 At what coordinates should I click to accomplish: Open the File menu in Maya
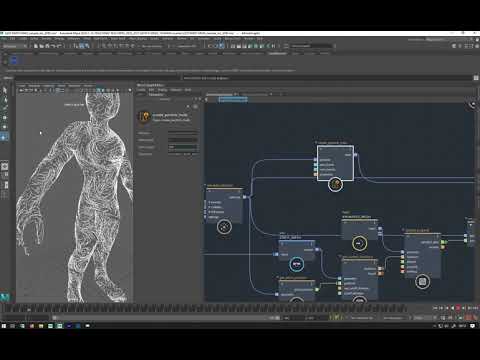(x=4, y=39)
